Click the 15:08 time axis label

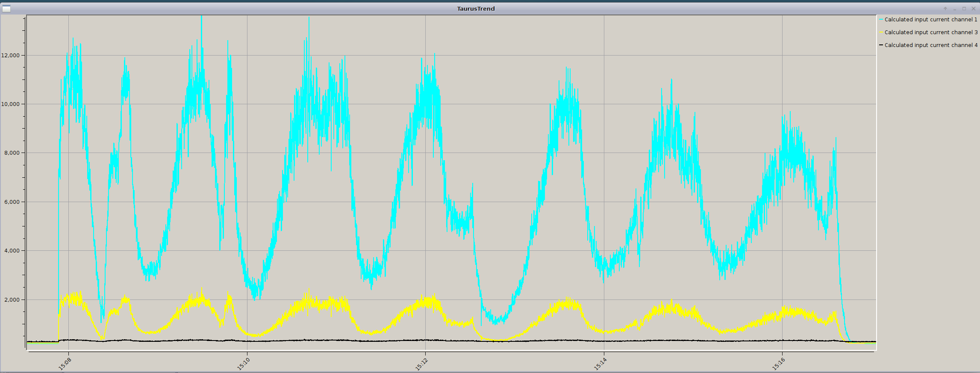(65, 364)
